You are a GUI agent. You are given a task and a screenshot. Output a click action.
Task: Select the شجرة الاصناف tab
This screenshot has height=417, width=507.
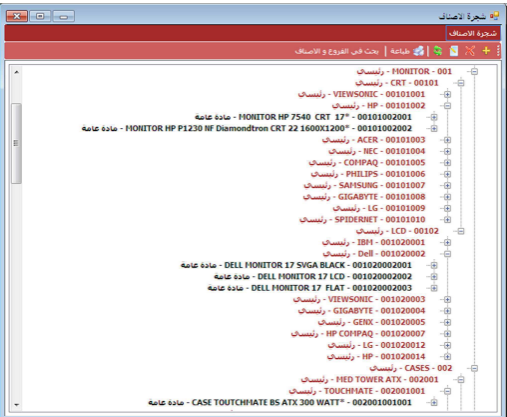(x=473, y=33)
